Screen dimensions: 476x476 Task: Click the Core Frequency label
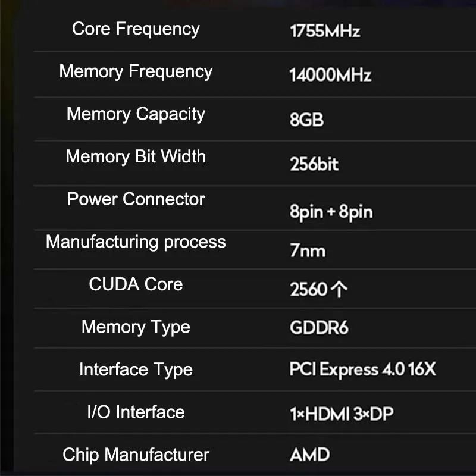tap(136, 29)
